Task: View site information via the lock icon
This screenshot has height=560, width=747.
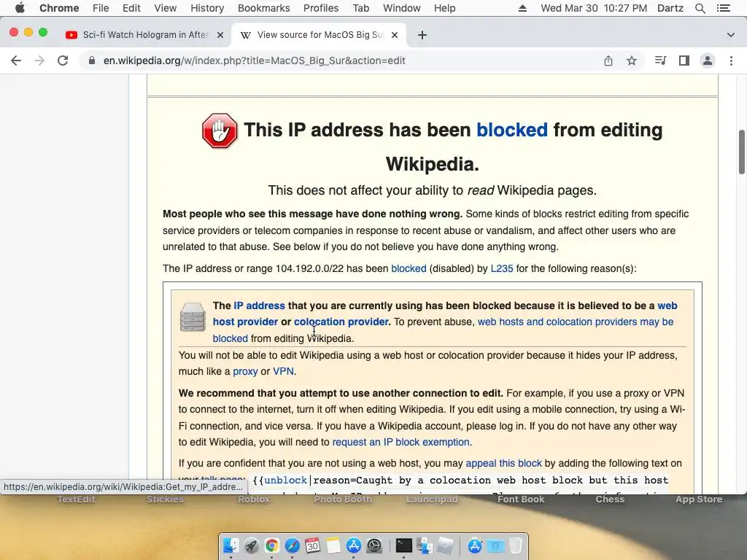Action: pyautogui.click(x=92, y=61)
